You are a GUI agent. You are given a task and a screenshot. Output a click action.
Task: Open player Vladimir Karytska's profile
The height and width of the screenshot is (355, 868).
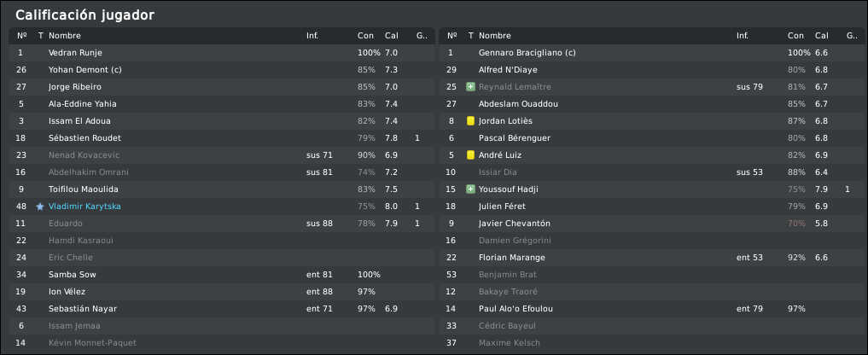[84, 207]
